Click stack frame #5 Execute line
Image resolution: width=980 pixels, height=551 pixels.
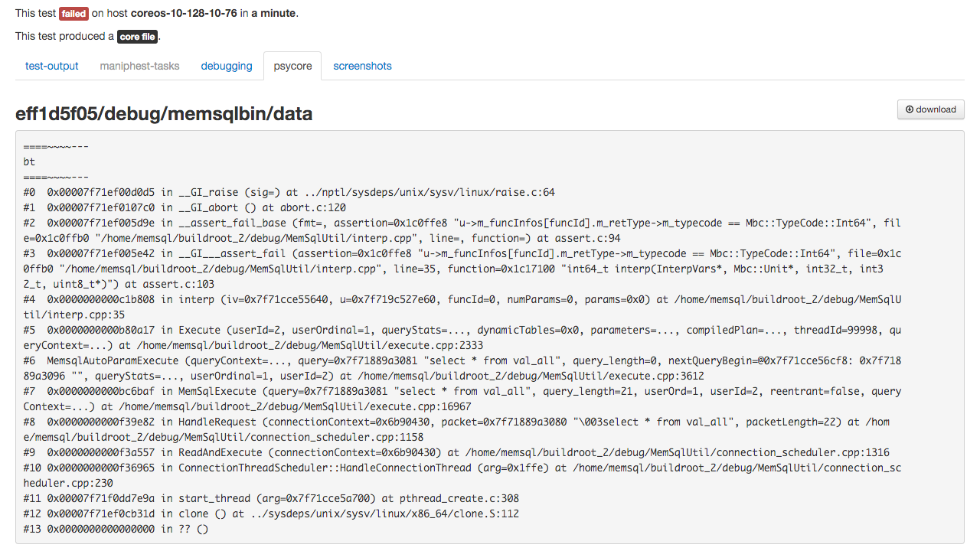click(462, 338)
